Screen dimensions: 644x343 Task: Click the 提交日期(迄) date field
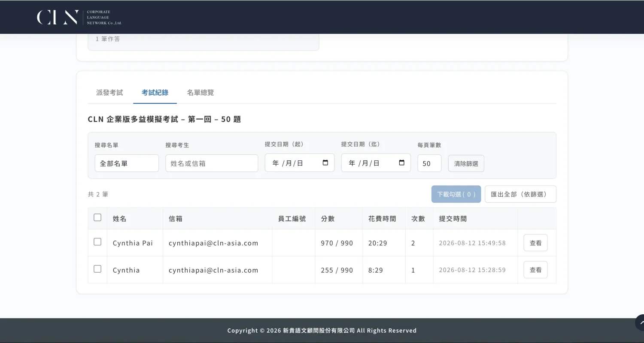pyautogui.click(x=376, y=163)
